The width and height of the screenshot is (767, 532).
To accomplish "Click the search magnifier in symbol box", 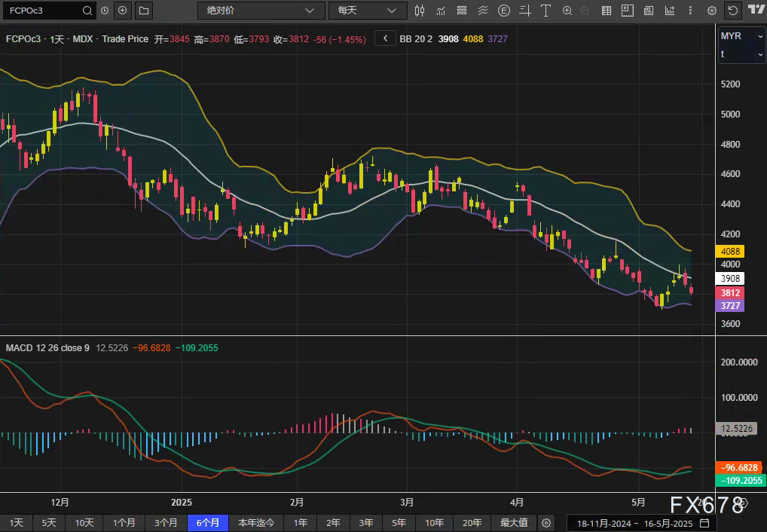I will click(87, 11).
